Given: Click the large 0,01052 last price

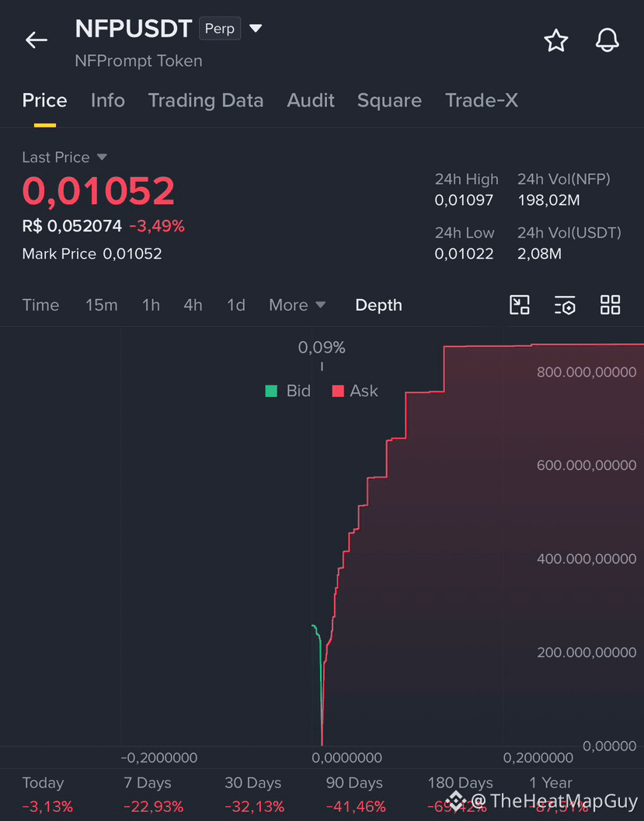Looking at the screenshot, I should coord(99,190).
